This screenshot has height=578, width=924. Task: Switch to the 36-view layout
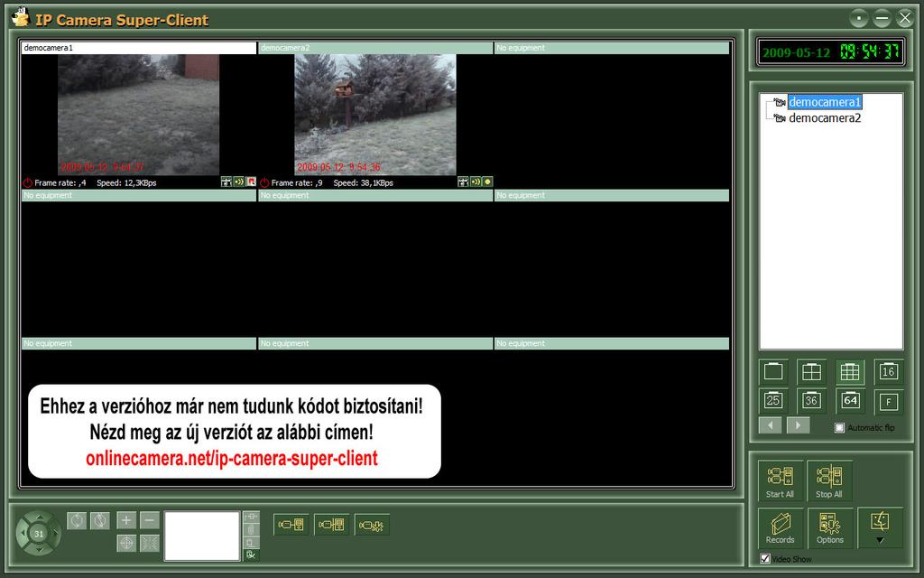(811, 401)
